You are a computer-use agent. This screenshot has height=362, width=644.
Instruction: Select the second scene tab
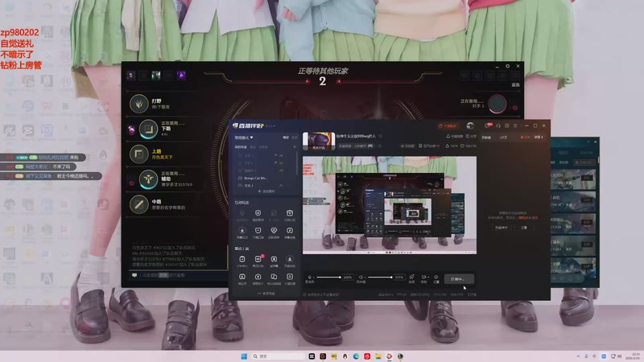coord(253,147)
